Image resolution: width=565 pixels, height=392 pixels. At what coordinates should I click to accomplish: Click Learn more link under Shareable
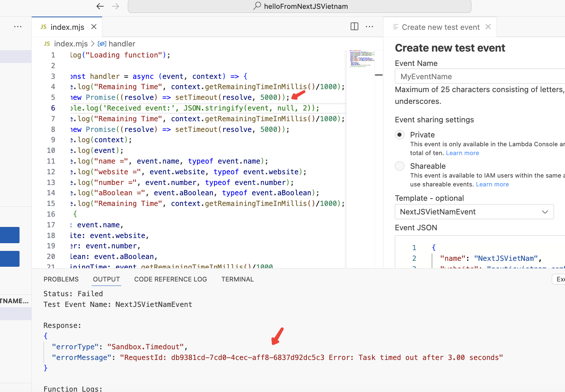(x=492, y=185)
